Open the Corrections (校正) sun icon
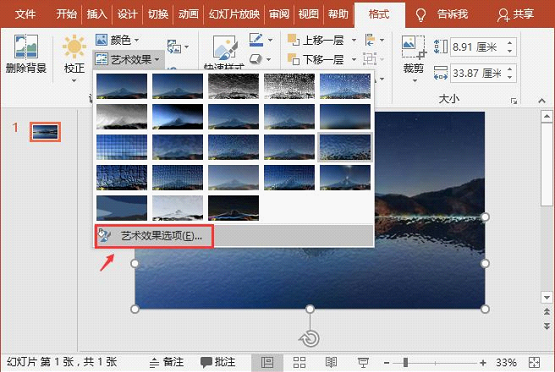The width and height of the screenshot is (555, 372). [x=74, y=46]
